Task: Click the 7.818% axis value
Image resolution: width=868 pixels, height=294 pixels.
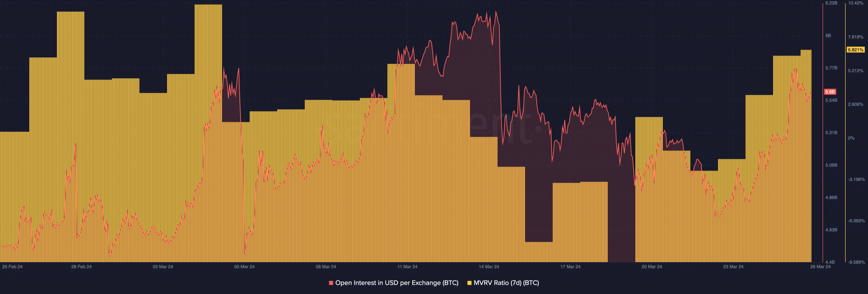Action: [x=855, y=37]
